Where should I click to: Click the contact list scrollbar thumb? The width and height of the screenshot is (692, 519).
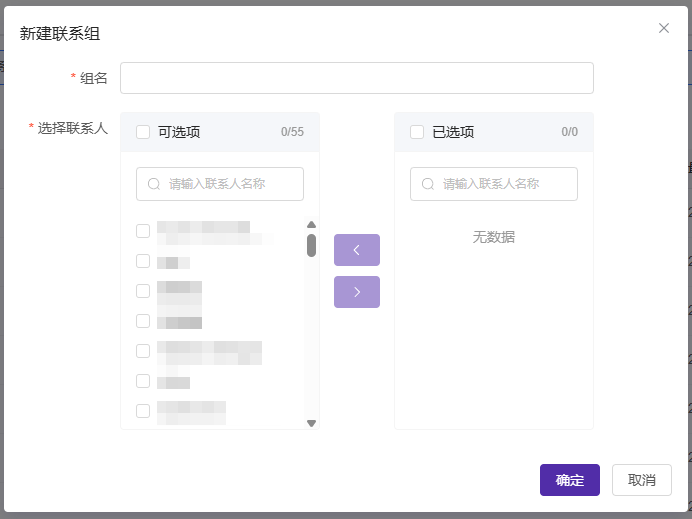click(x=312, y=245)
